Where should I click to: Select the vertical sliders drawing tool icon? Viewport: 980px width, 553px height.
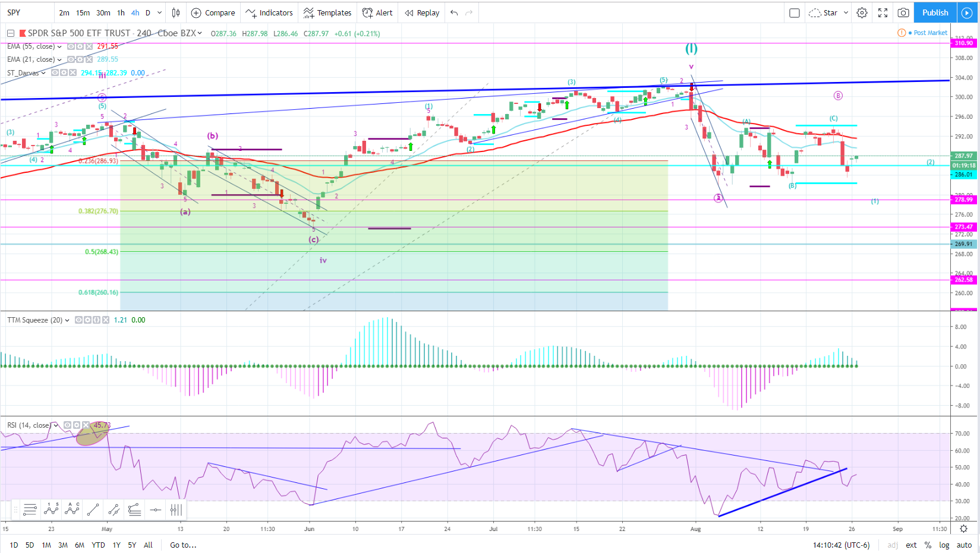[176, 509]
